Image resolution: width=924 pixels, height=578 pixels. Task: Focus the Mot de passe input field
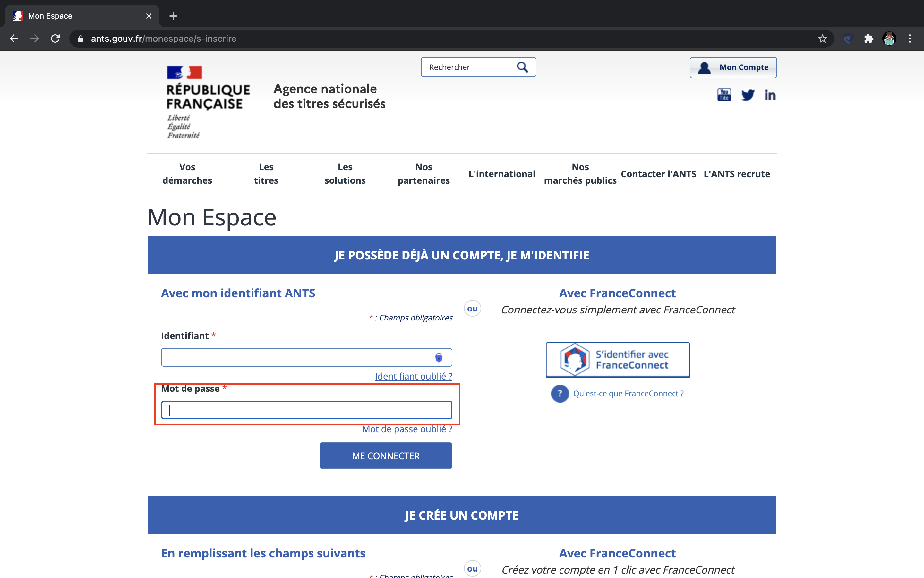pos(307,410)
